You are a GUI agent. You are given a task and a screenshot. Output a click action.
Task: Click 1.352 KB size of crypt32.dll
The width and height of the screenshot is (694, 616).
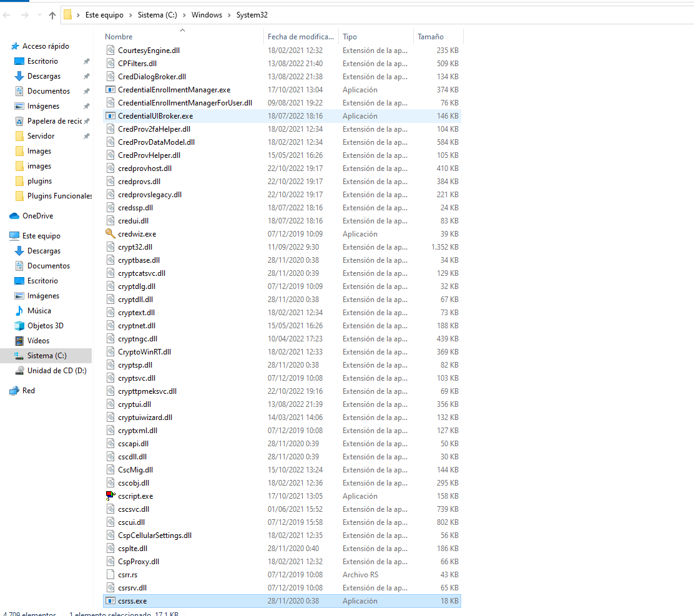pos(445,247)
